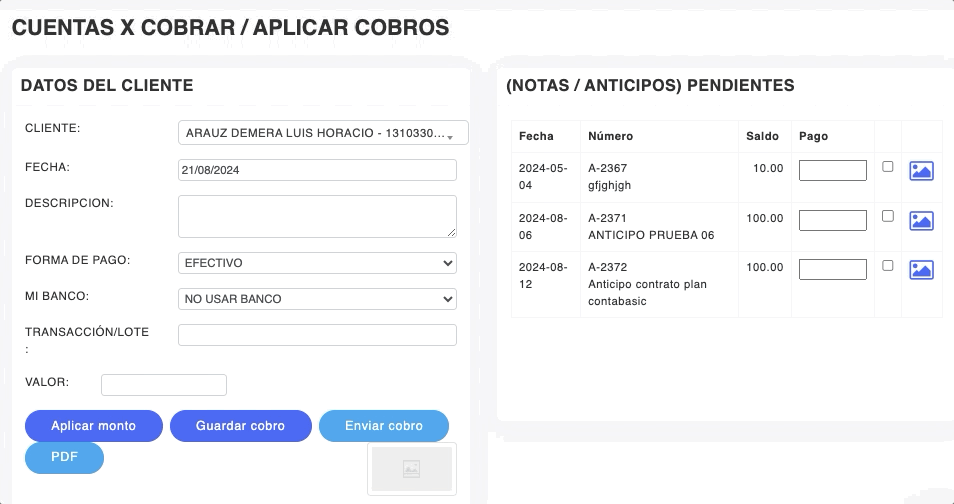Open image icon for advance A-2371
Image resolution: width=954 pixels, height=504 pixels.
point(921,221)
